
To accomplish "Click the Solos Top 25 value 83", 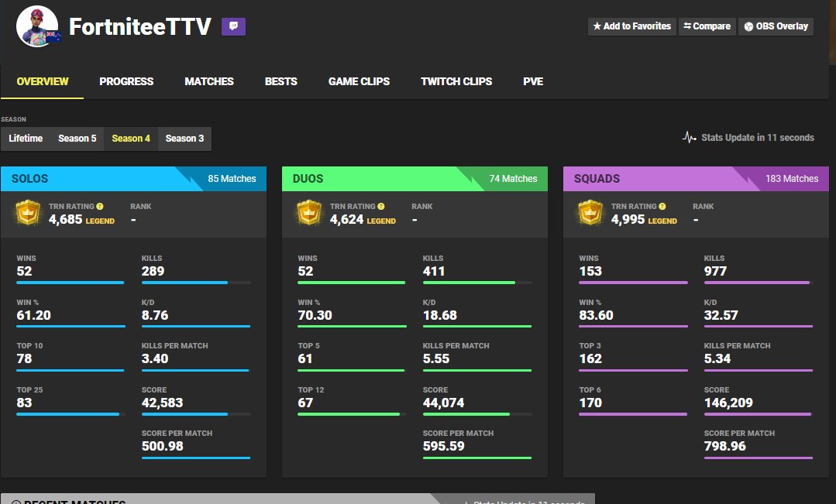I will (24, 403).
